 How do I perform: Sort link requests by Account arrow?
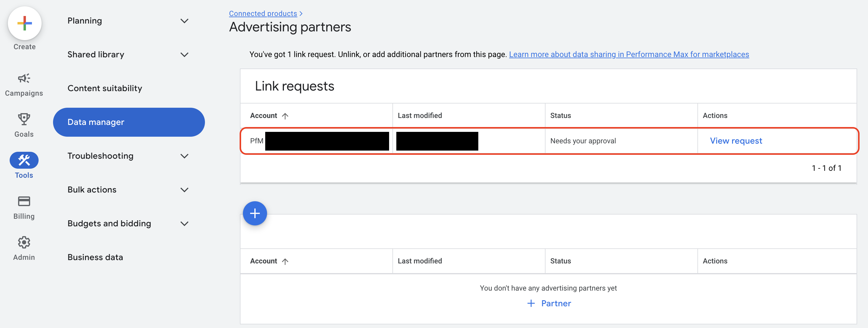point(285,116)
